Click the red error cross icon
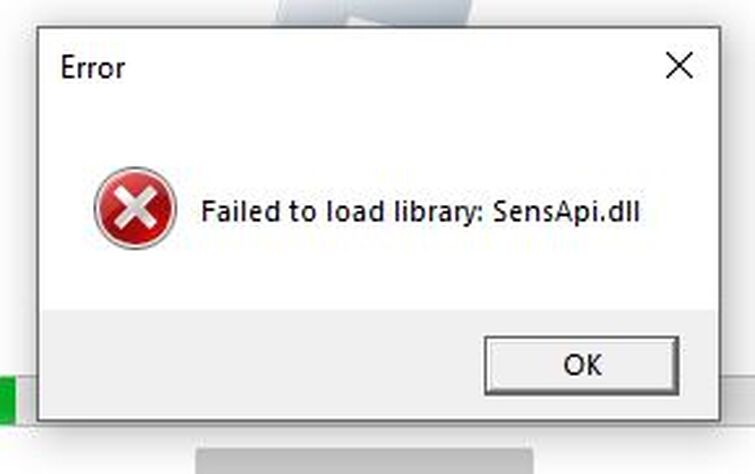The height and width of the screenshot is (474, 755). click(135, 208)
